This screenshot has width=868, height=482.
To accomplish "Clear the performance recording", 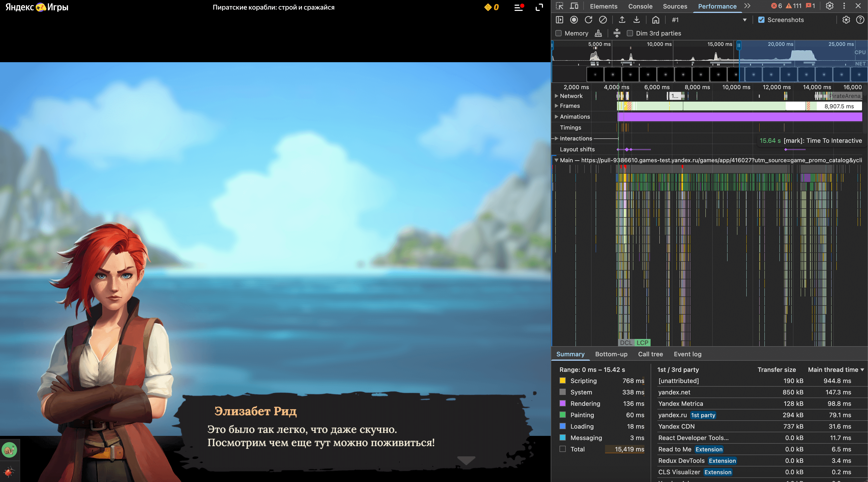I will [603, 20].
